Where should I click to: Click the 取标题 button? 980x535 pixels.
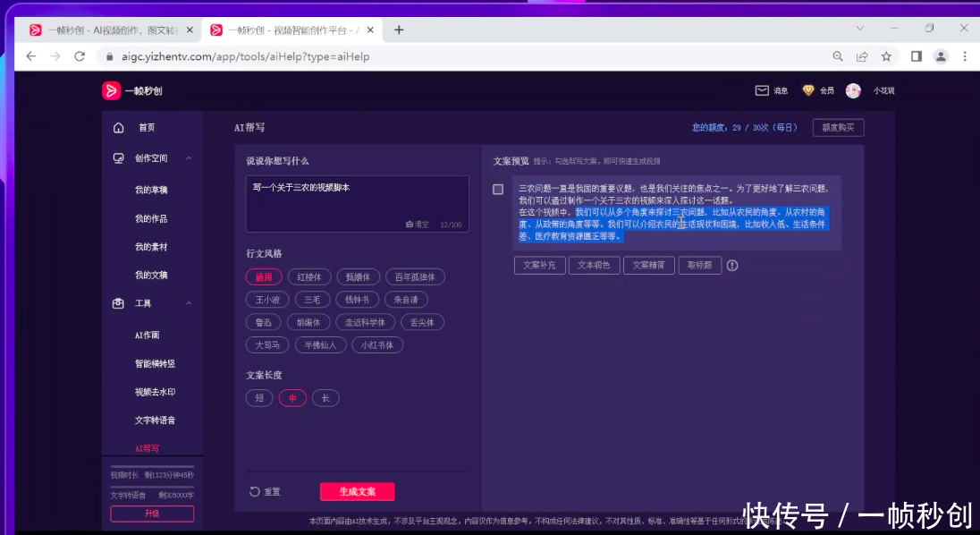pos(700,265)
